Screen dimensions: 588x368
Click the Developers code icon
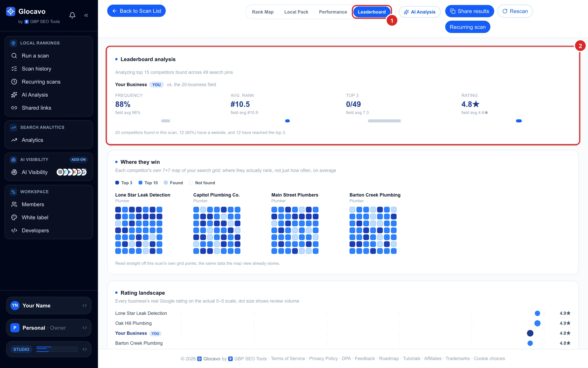[x=14, y=231]
